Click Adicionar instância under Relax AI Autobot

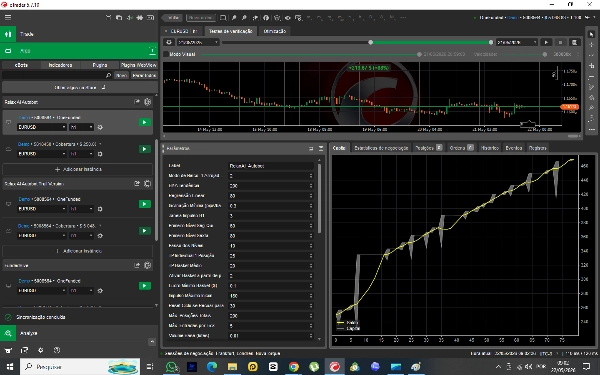click(x=78, y=169)
